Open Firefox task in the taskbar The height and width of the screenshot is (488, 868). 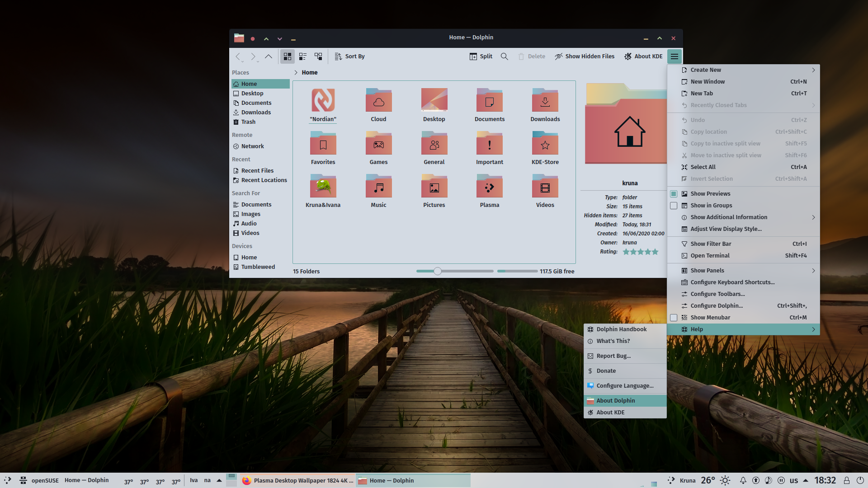pyautogui.click(x=297, y=480)
